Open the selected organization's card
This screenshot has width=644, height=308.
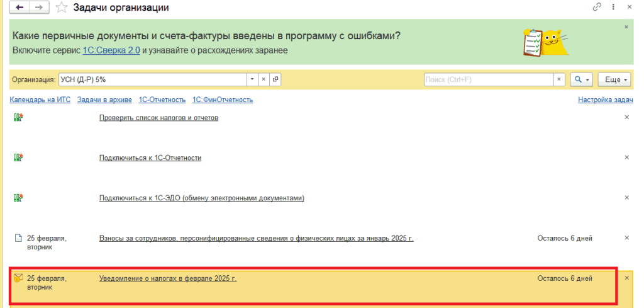(275, 79)
